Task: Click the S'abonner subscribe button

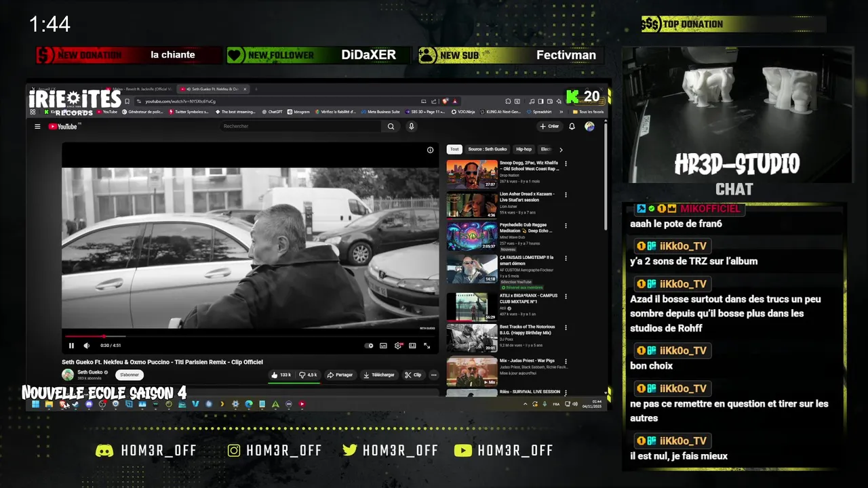Action: [x=130, y=375]
